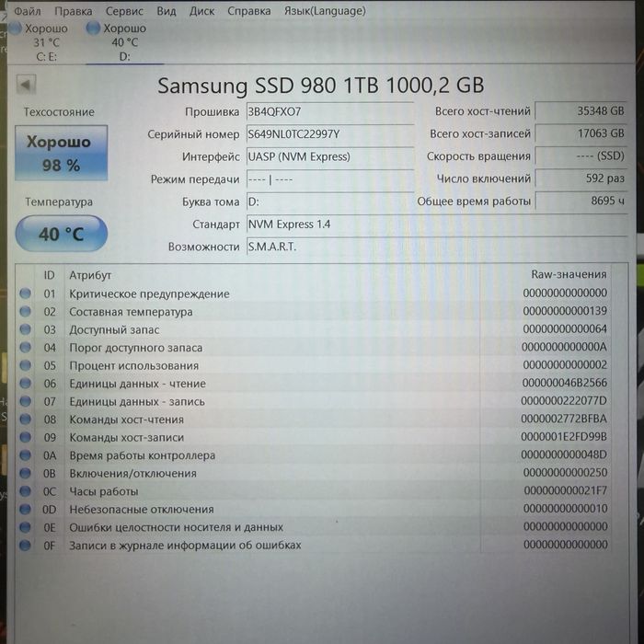Click status dot for Единицы данных - чтение
The width and height of the screenshot is (644, 644).
coord(25,384)
